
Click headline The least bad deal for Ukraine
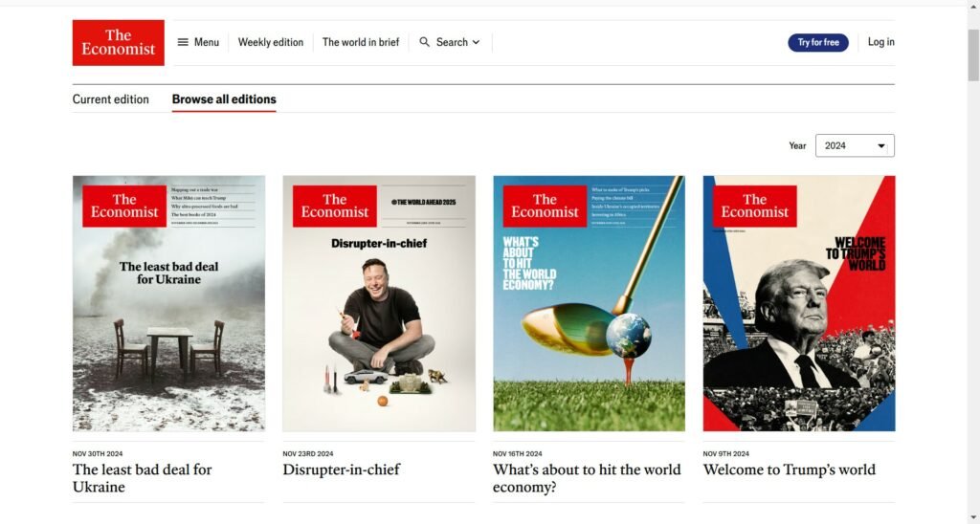pyautogui.click(x=142, y=478)
